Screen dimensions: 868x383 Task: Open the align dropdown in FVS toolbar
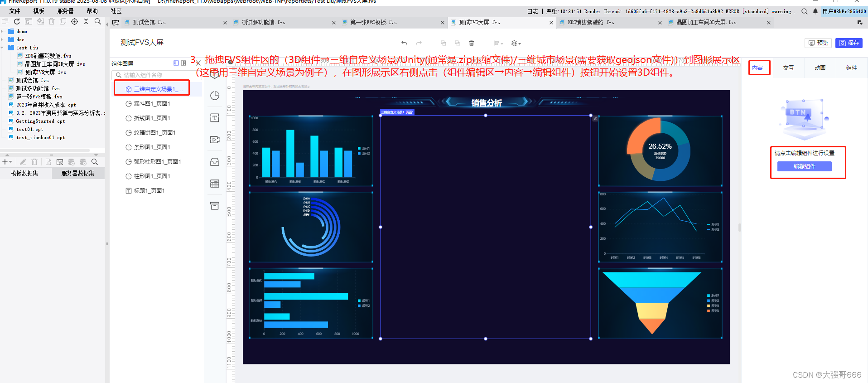[498, 43]
